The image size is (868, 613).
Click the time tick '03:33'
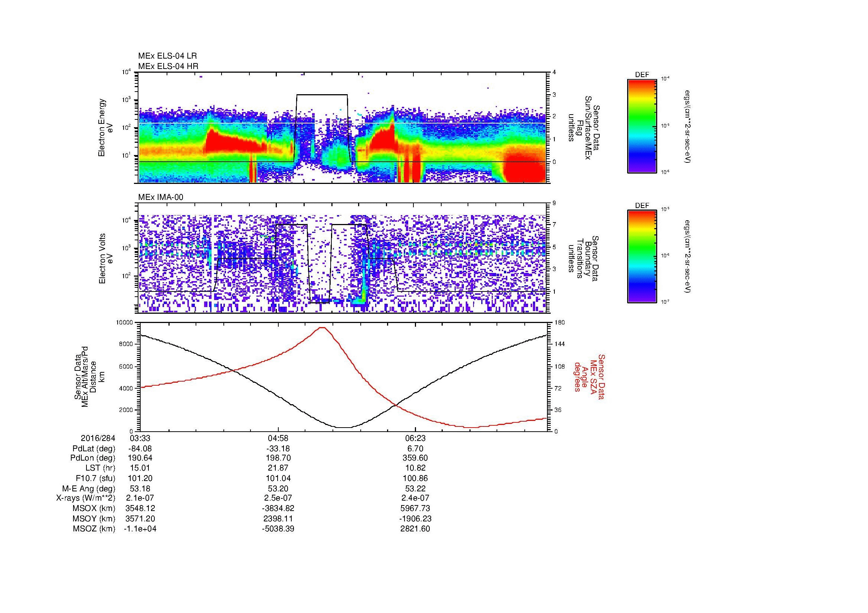pos(140,438)
